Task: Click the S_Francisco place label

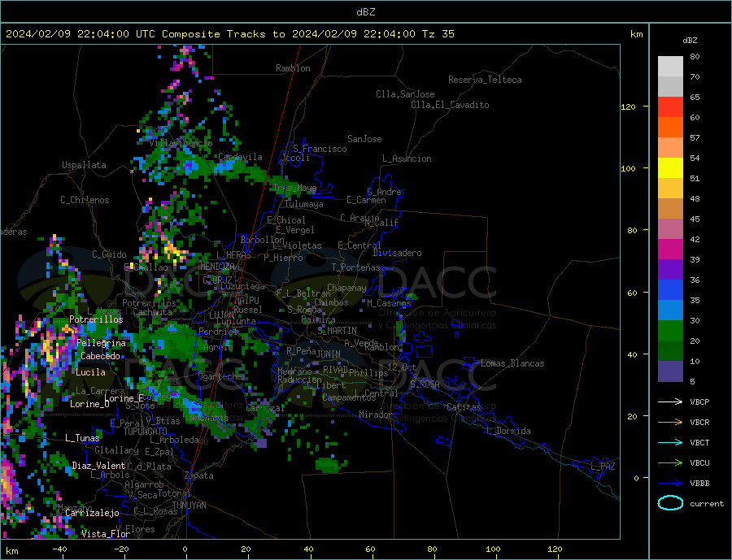Action: pyautogui.click(x=320, y=149)
